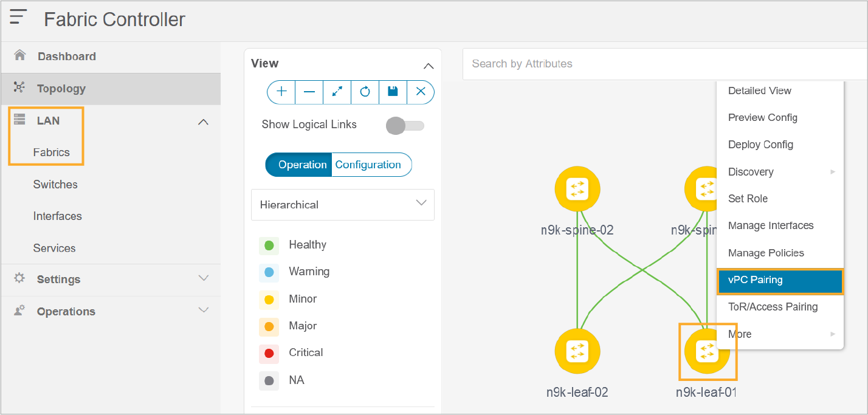
Task: Choose Deploy Config from context menu
Action: point(780,145)
